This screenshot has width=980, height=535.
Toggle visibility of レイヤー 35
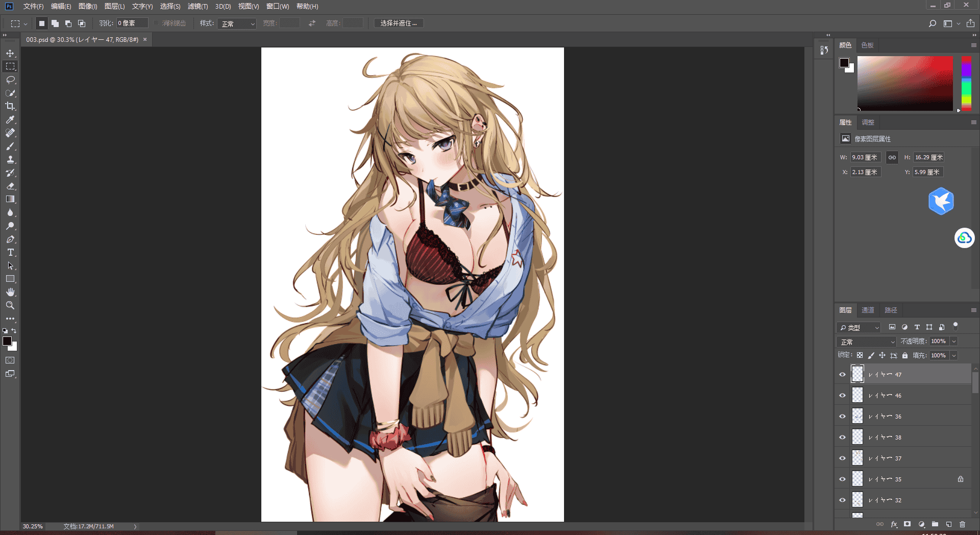tap(842, 479)
